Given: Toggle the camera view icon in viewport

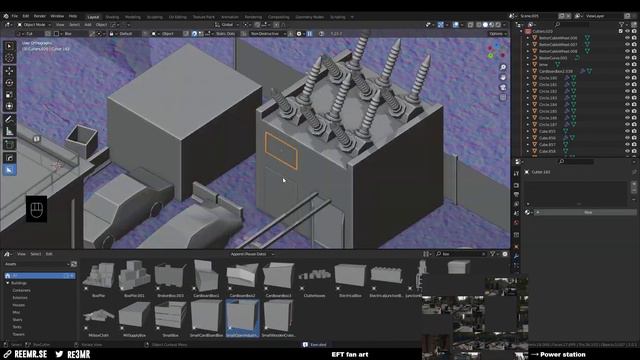Looking at the screenshot, I should click(503, 87).
